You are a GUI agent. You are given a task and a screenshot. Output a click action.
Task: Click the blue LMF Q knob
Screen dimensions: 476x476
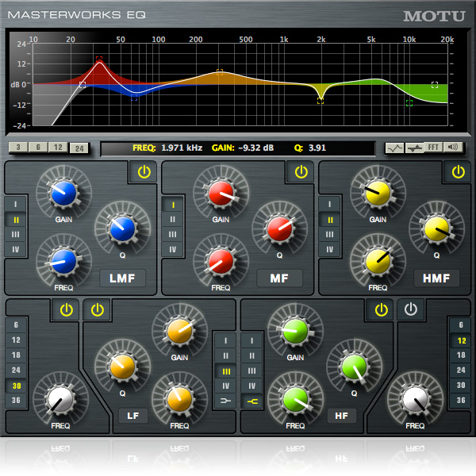pyautogui.click(x=123, y=229)
